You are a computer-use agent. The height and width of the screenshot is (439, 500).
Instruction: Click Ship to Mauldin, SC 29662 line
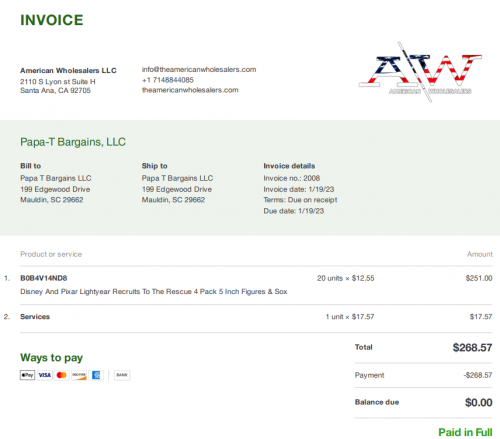tap(173, 200)
